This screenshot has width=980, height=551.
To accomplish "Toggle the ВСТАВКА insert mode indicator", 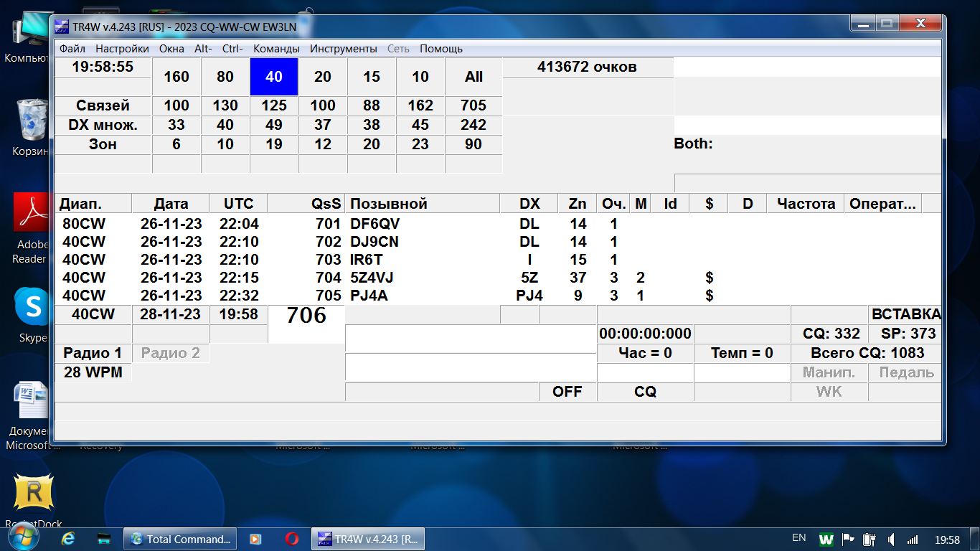I will 905,314.
